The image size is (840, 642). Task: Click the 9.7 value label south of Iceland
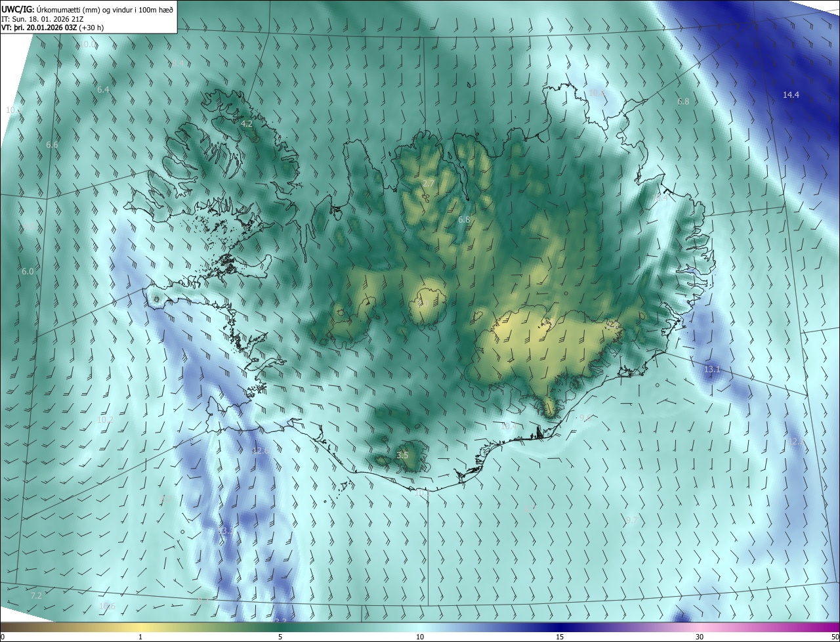[x=631, y=520]
